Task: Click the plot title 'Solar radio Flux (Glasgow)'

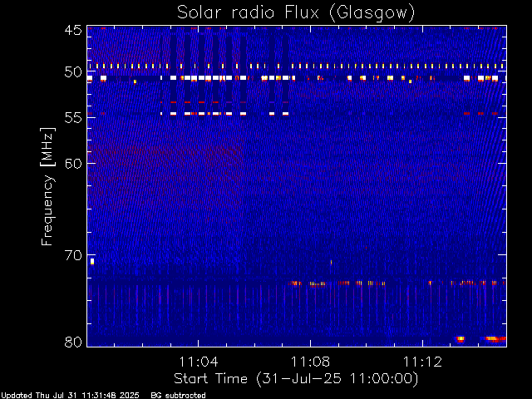Action: (296, 13)
